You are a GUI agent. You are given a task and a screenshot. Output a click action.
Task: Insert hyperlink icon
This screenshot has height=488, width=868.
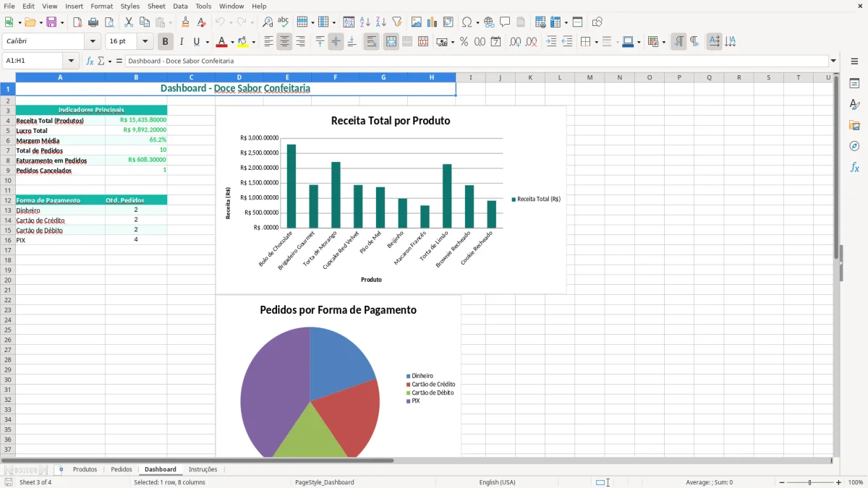click(489, 22)
